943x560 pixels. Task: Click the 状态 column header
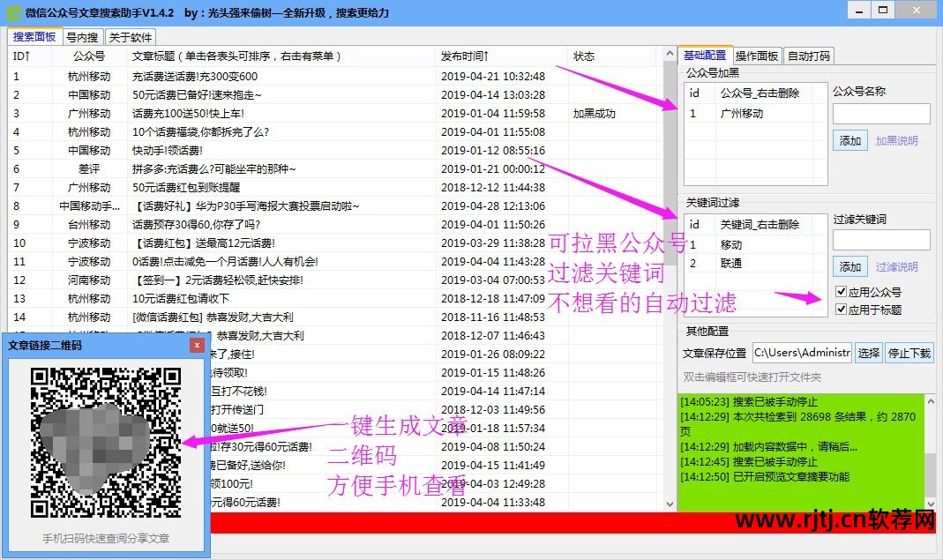pos(613,56)
